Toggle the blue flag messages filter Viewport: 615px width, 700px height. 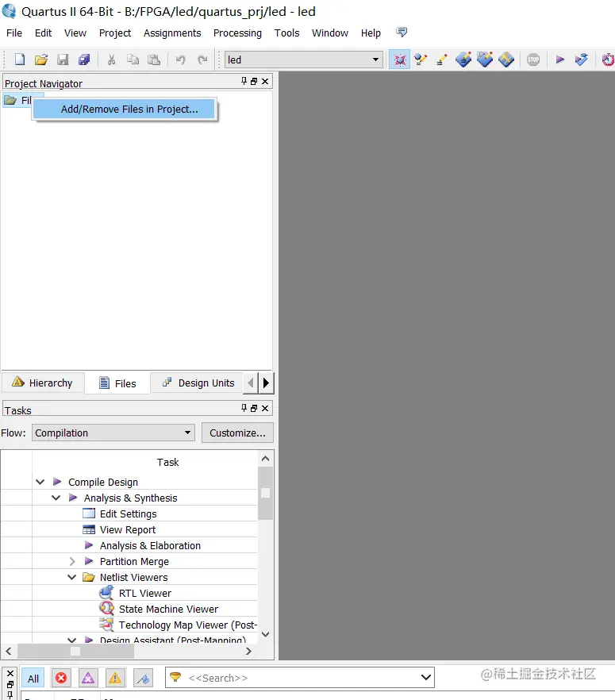(x=144, y=679)
